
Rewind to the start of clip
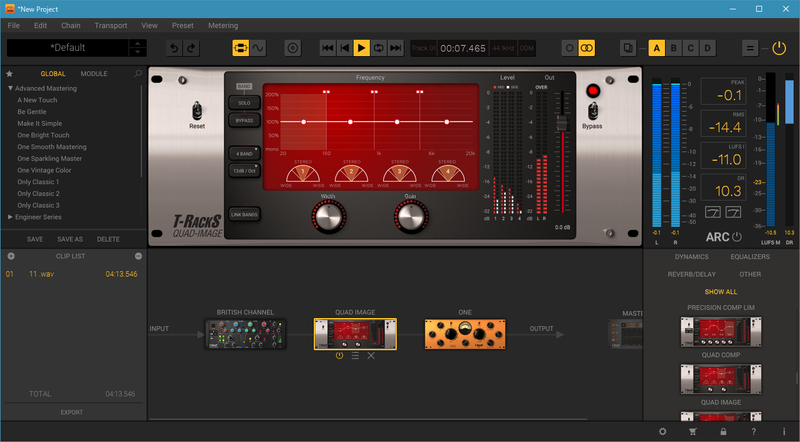click(344, 48)
